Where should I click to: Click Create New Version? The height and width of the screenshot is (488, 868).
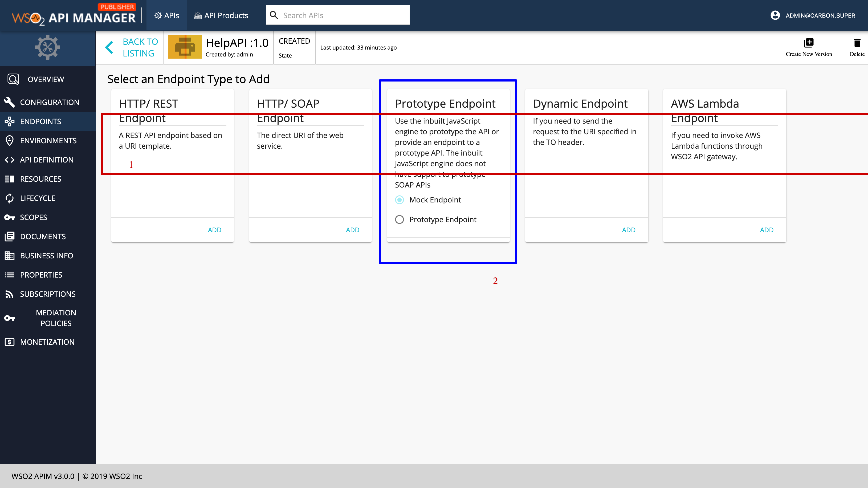pos(809,47)
